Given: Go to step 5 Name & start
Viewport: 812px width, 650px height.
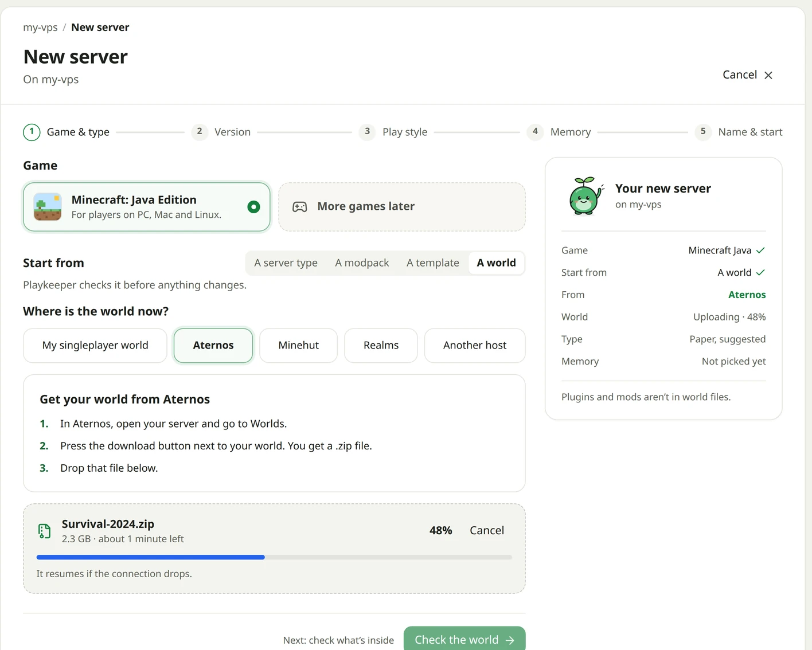Looking at the screenshot, I should [x=739, y=132].
